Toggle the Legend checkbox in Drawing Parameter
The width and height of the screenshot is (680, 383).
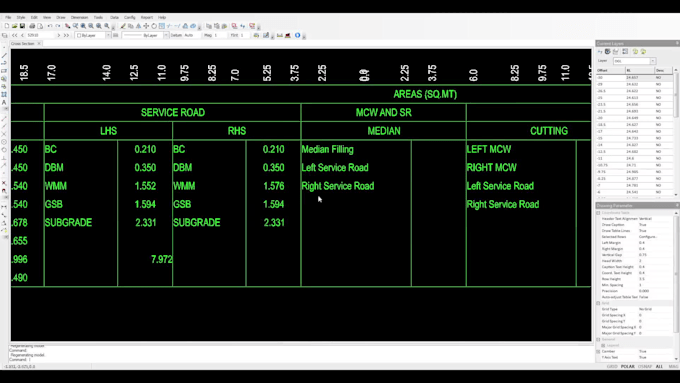[x=603, y=345]
